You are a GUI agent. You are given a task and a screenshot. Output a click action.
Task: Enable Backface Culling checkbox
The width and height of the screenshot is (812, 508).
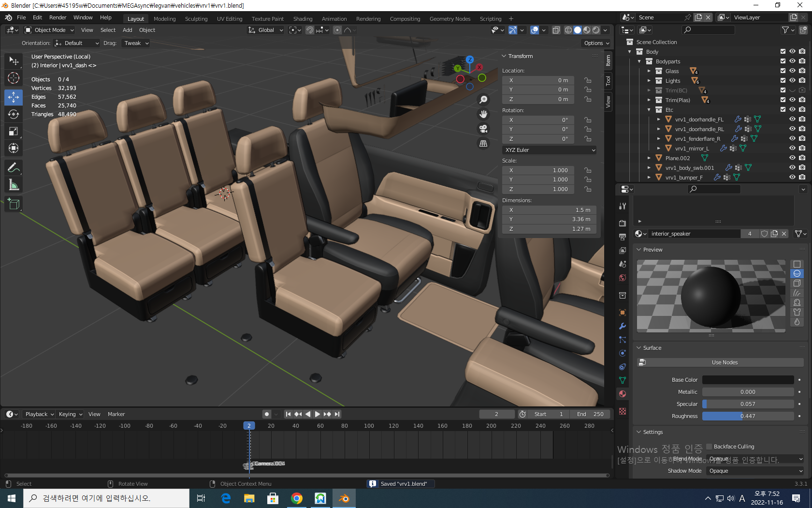coord(709,447)
